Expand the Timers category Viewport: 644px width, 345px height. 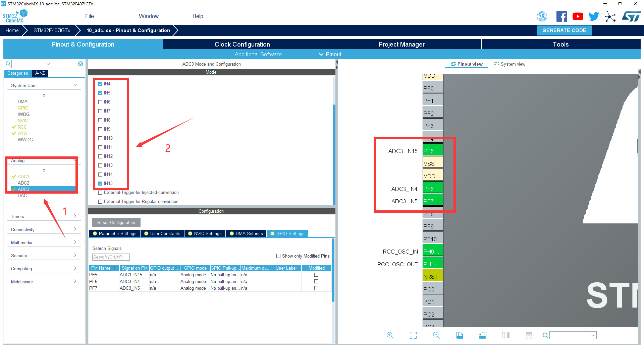click(44, 216)
